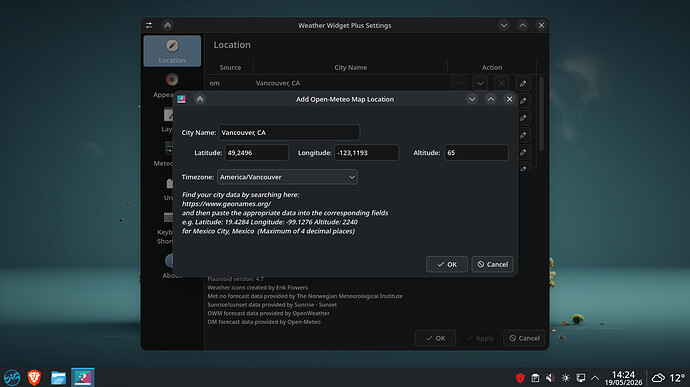
Task: Click 'Plasmoid version: 4.7' text
Action: 235,279
